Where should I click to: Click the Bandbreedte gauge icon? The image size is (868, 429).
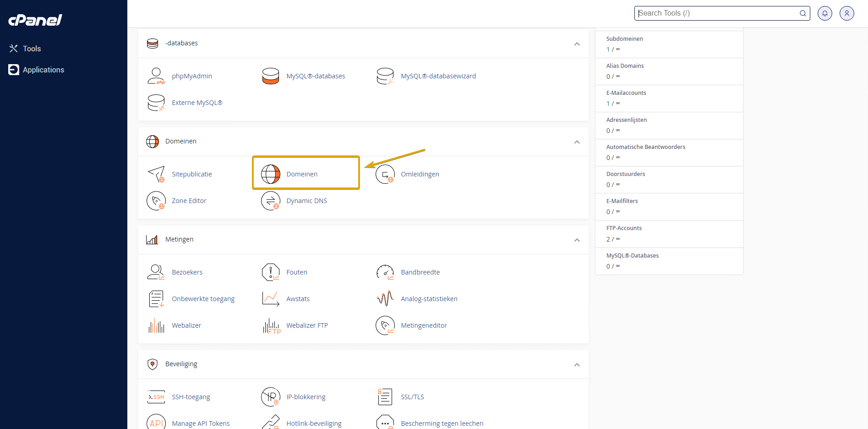point(385,272)
